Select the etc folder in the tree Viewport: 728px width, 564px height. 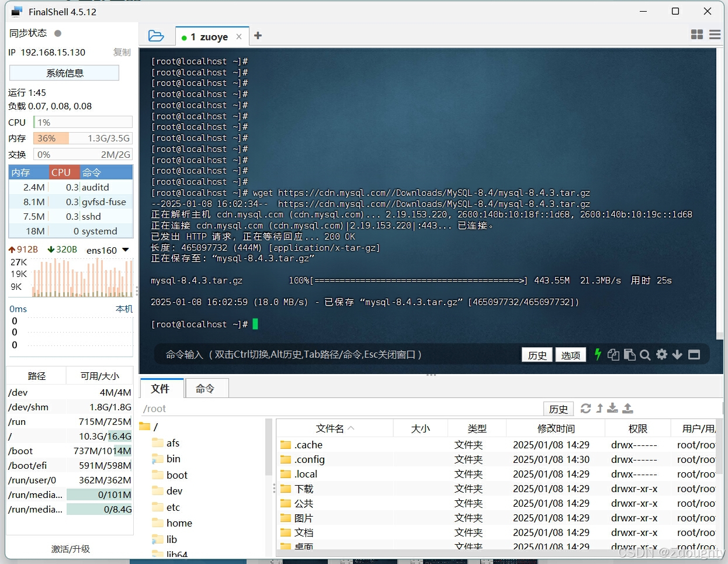167,507
